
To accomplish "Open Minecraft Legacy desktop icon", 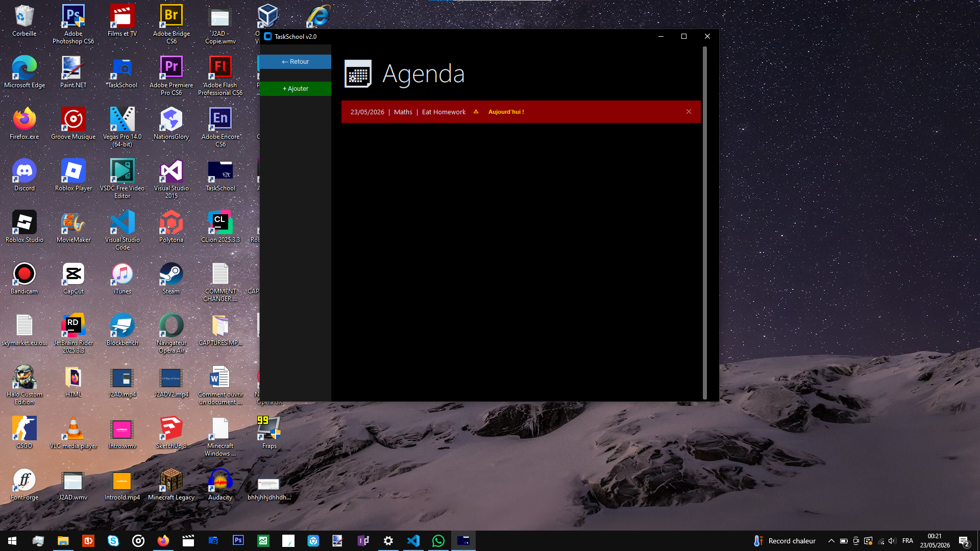I will pyautogui.click(x=171, y=485).
